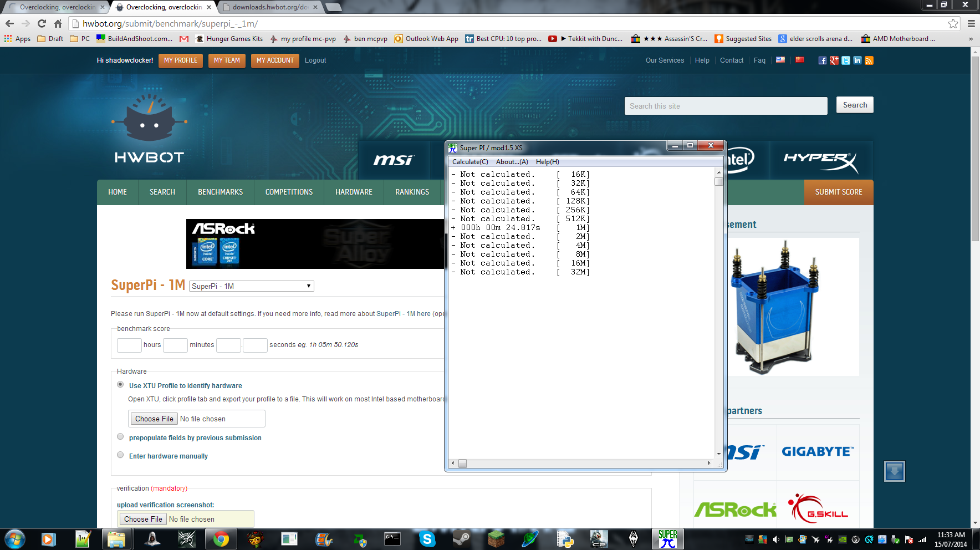980x550 pixels.
Task: Open Skype from the taskbar
Action: tap(427, 539)
